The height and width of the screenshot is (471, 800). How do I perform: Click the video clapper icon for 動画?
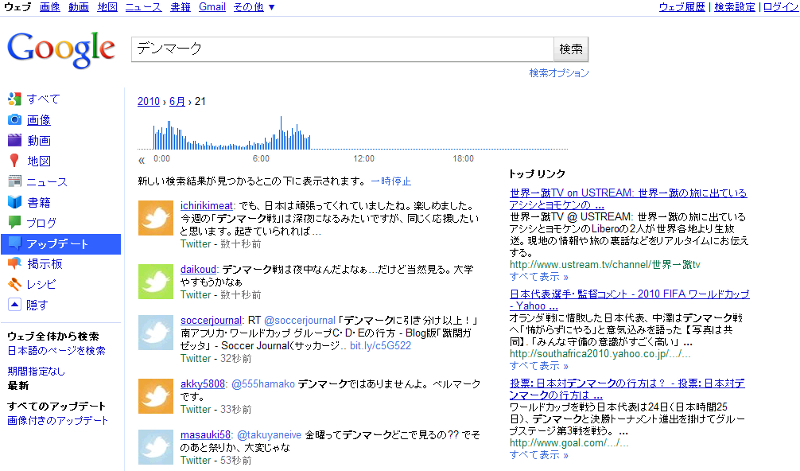[x=14, y=140]
